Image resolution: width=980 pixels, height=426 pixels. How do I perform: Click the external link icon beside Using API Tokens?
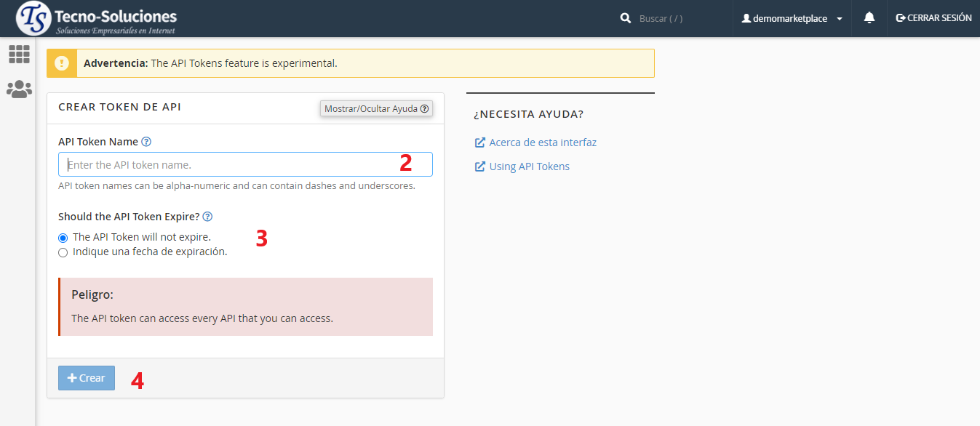[479, 166]
